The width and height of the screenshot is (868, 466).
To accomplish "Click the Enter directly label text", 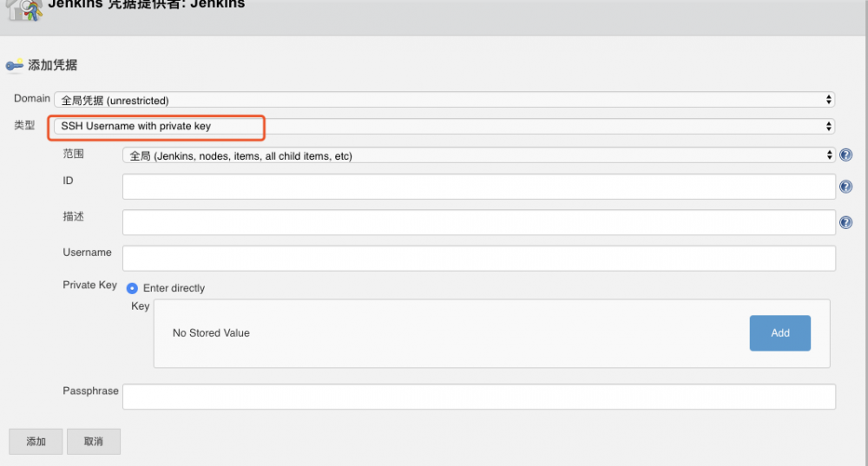I will click(x=174, y=288).
